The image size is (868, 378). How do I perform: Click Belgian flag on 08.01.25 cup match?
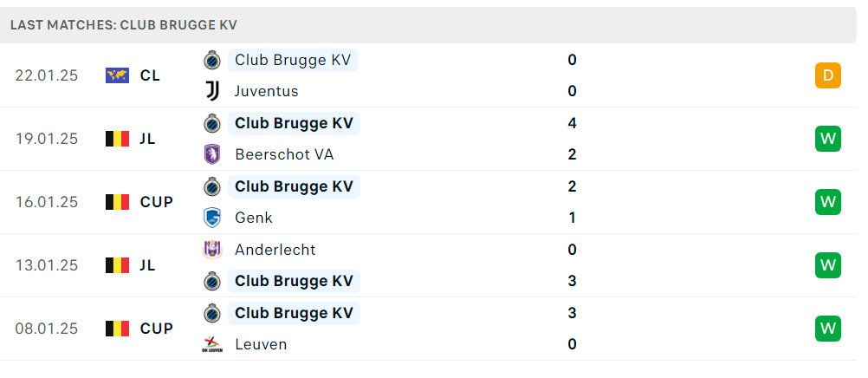point(117,329)
